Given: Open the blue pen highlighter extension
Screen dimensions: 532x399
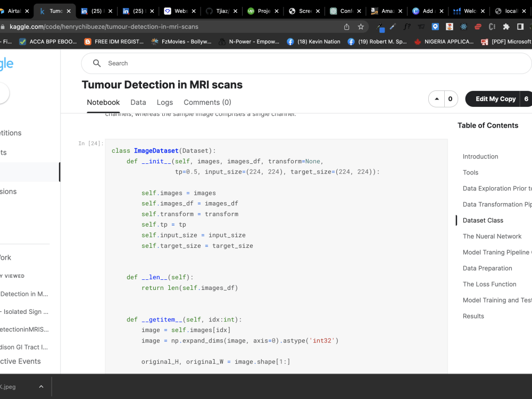Looking at the screenshot, I should pos(393,27).
